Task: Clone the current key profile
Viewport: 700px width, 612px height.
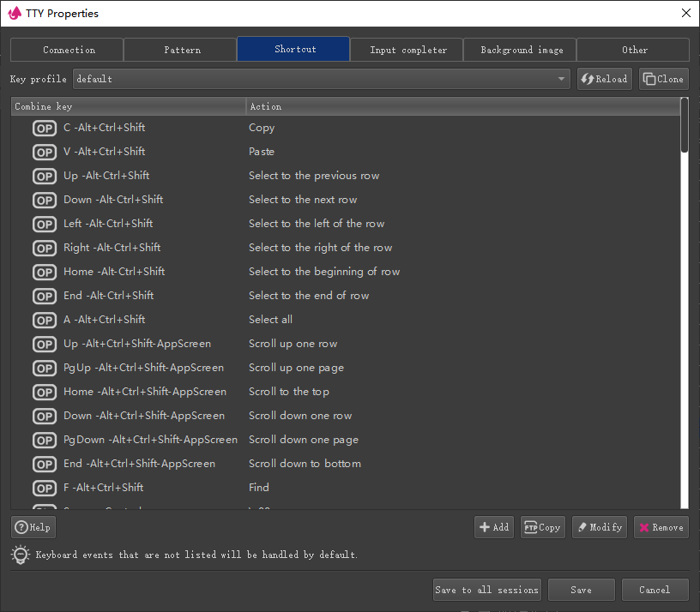Action: point(663,79)
